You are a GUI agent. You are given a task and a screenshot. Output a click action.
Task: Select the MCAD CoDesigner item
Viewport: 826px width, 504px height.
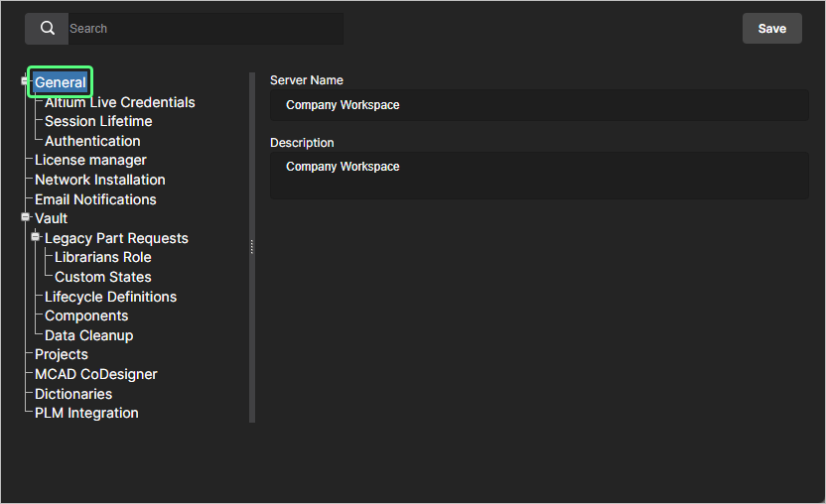click(x=96, y=374)
